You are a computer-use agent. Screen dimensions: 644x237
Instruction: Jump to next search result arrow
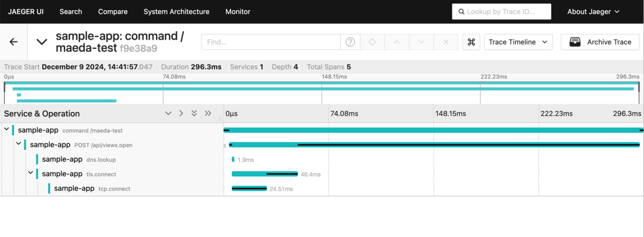421,42
